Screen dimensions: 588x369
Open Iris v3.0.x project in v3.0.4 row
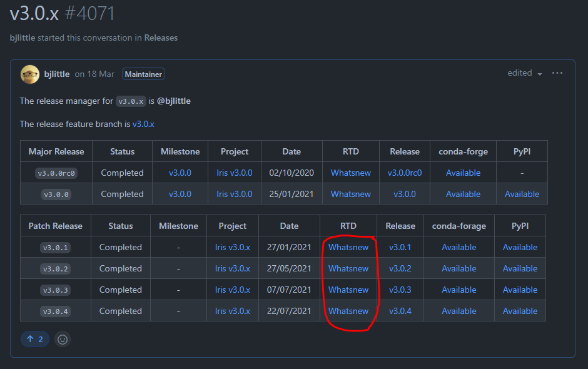point(233,311)
